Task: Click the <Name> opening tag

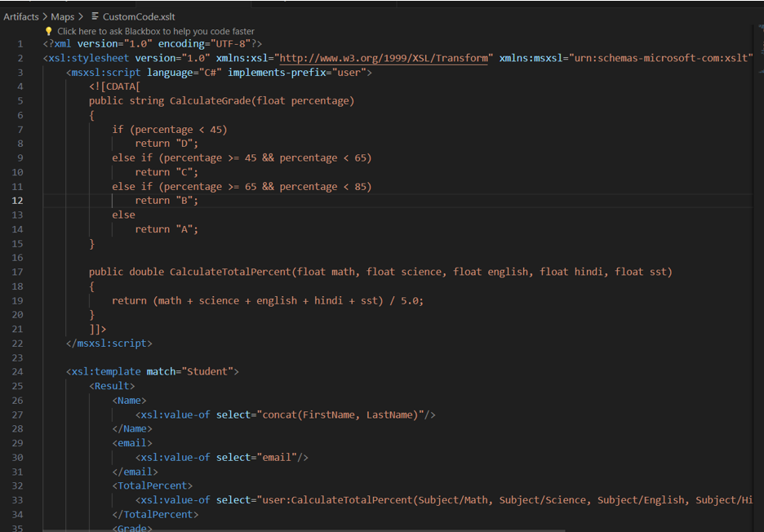Action: point(129,401)
